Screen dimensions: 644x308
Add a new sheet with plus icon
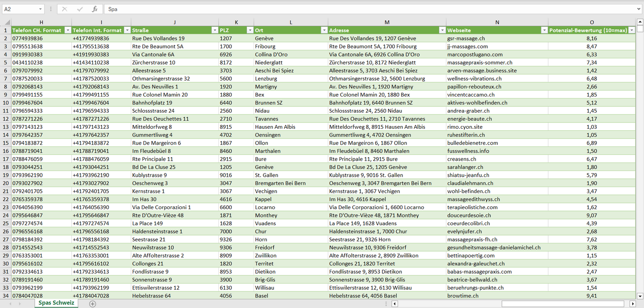(92, 304)
